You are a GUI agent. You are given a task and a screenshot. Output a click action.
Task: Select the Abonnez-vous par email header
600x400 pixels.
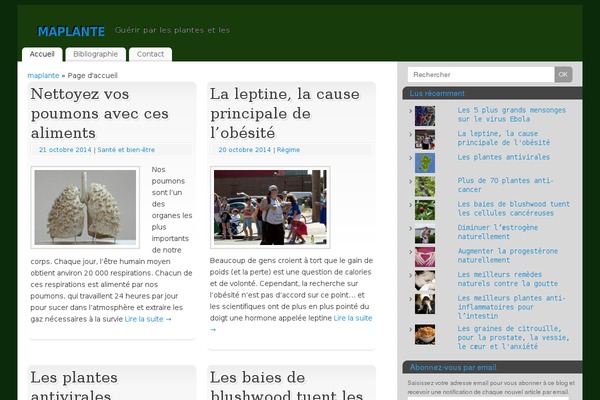click(x=454, y=367)
